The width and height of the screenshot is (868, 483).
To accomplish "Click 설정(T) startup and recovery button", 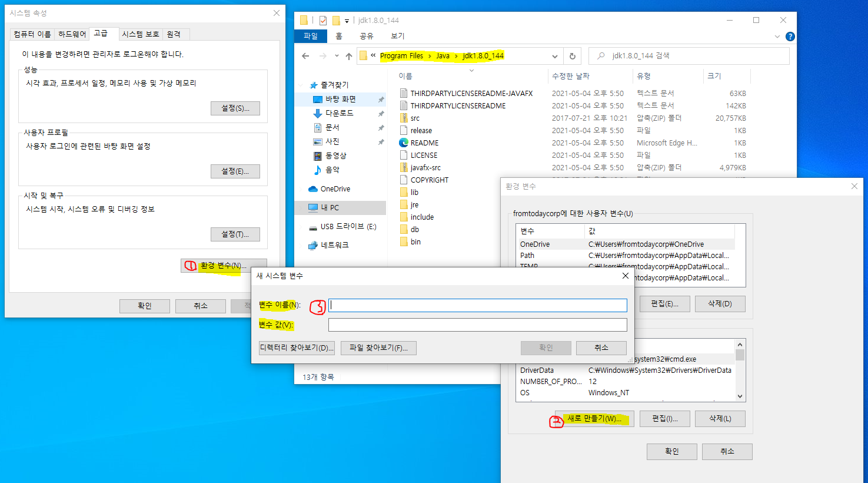I will (235, 234).
